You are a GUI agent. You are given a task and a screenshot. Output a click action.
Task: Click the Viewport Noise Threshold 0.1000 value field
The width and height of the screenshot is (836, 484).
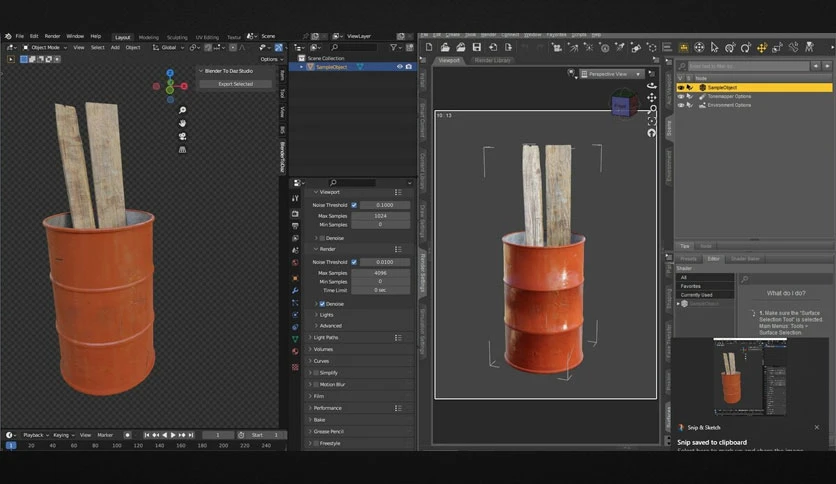tap(384, 205)
